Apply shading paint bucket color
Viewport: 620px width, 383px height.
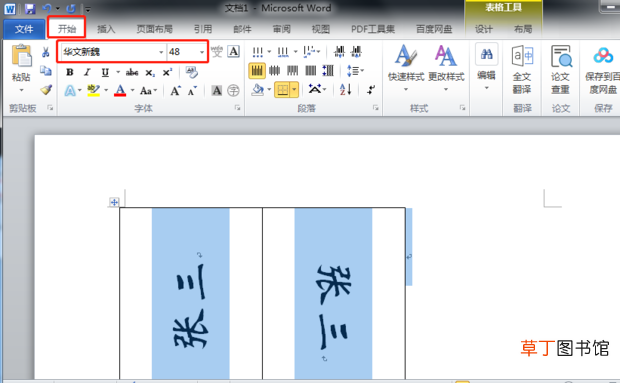pos(258,90)
